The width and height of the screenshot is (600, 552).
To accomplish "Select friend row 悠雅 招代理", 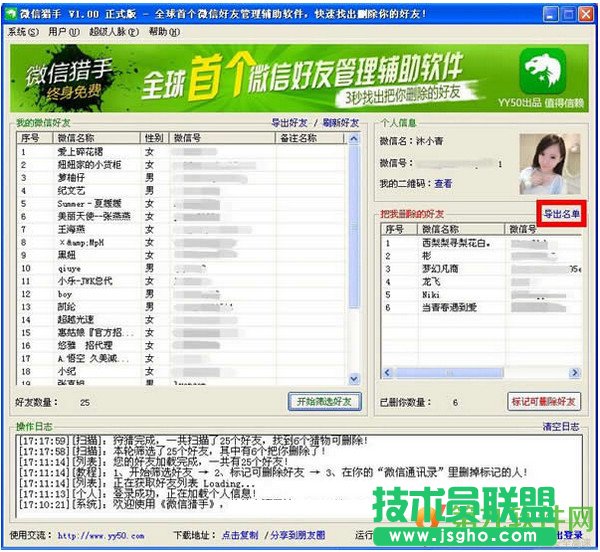I will coord(183,345).
